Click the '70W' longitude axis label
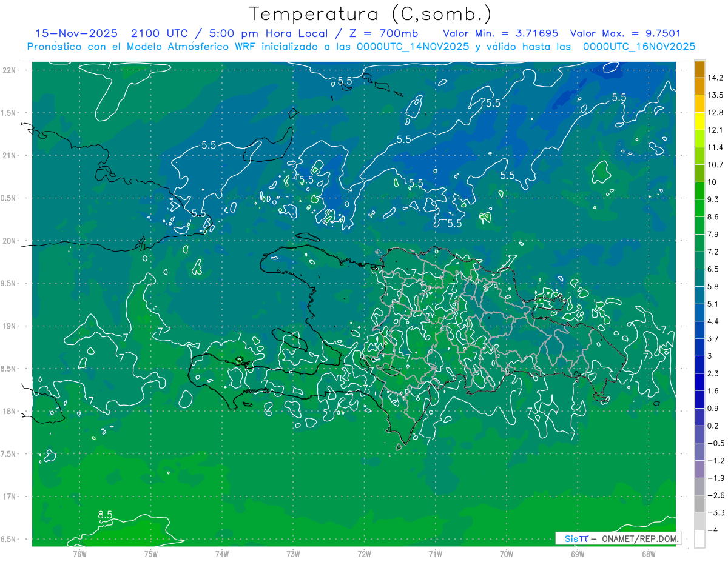The height and width of the screenshot is (562, 728). [x=507, y=554]
